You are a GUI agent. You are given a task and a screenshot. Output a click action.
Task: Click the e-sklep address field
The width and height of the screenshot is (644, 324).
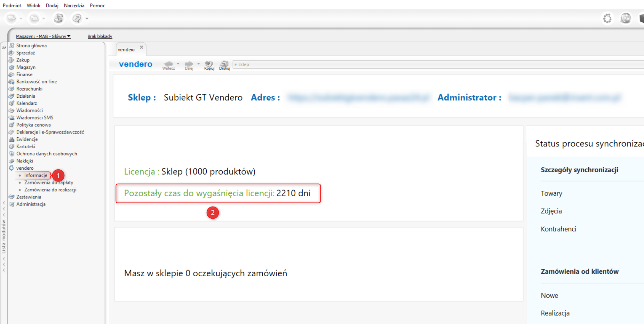(x=438, y=64)
